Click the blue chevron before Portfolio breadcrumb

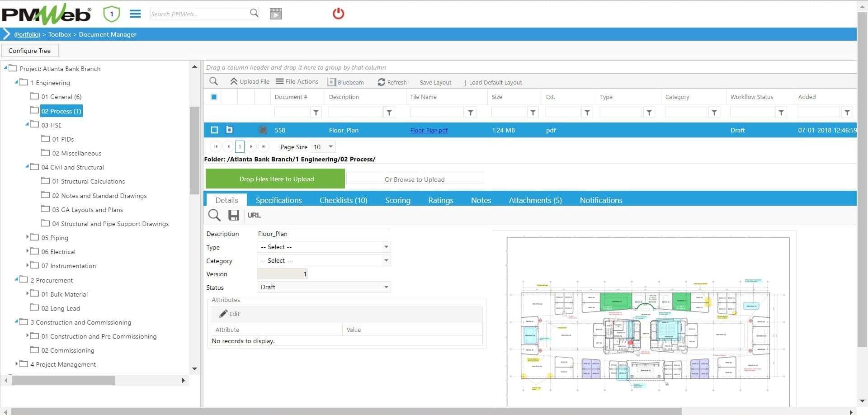pos(6,34)
